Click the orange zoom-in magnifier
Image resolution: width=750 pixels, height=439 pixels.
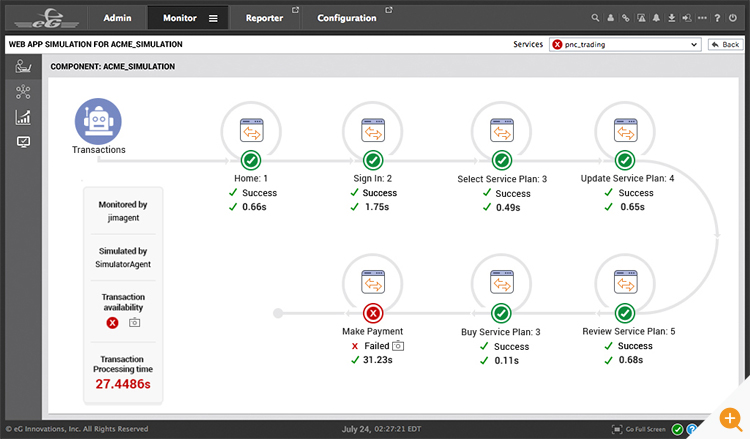click(730, 419)
